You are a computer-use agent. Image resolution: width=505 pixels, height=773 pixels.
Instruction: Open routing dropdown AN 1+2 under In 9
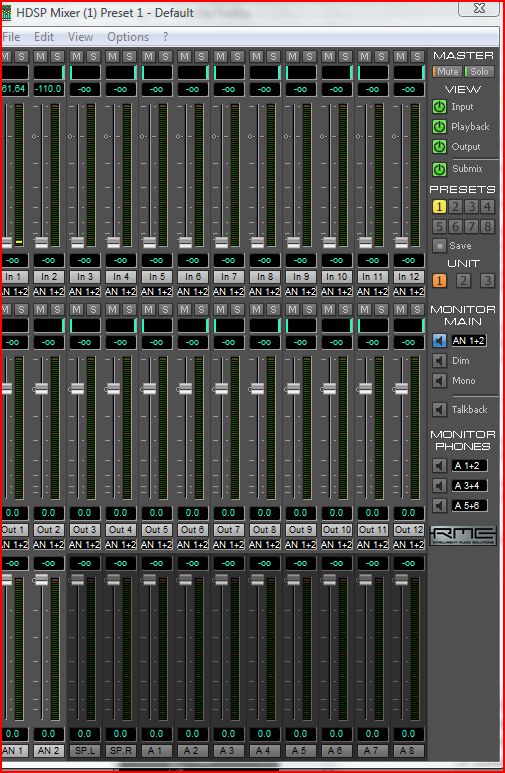301,292
